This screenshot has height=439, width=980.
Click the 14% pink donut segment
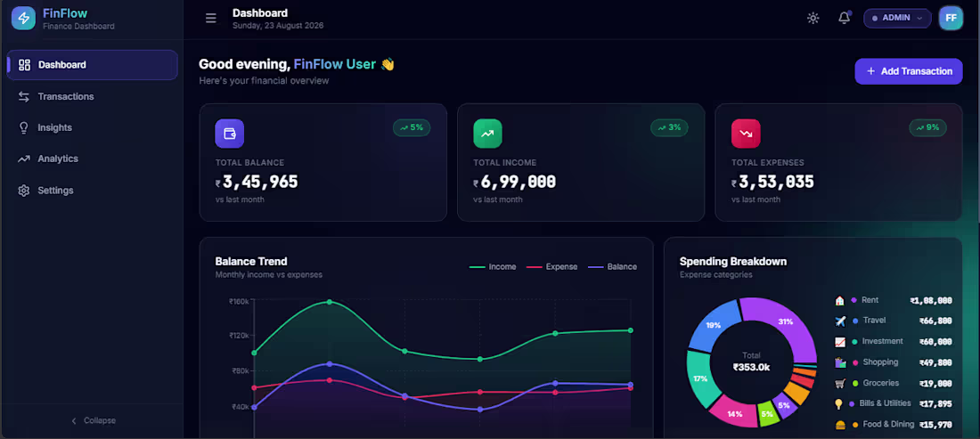pos(735,413)
